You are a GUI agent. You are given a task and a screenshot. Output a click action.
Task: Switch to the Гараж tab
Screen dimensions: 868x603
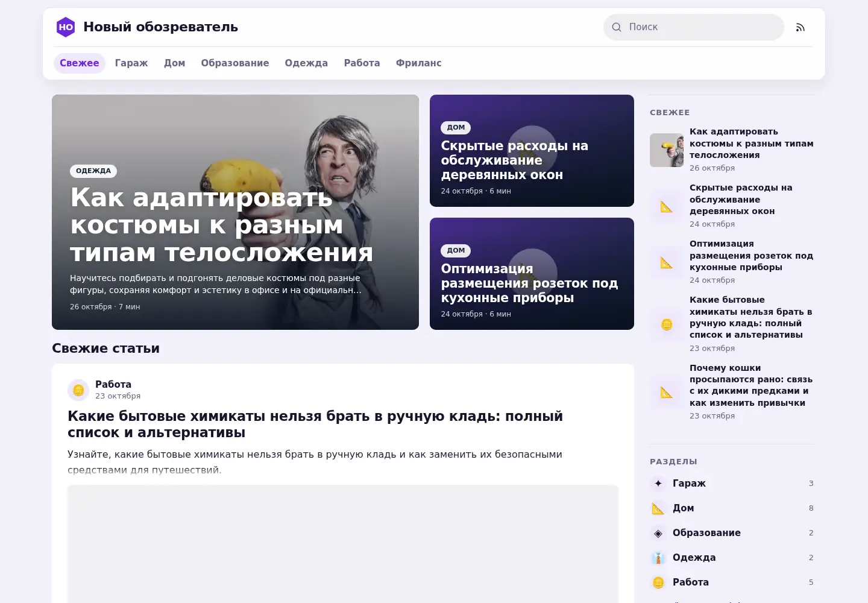(x=131, y=63)
